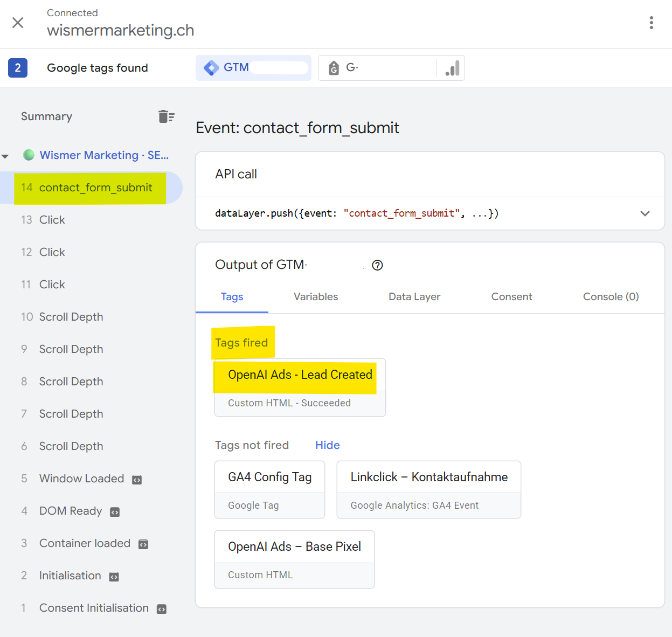This screenshot has width=672, height=637.
Task: Click the Event: contact_form_submit heading
Action: [x=297, y=128]
